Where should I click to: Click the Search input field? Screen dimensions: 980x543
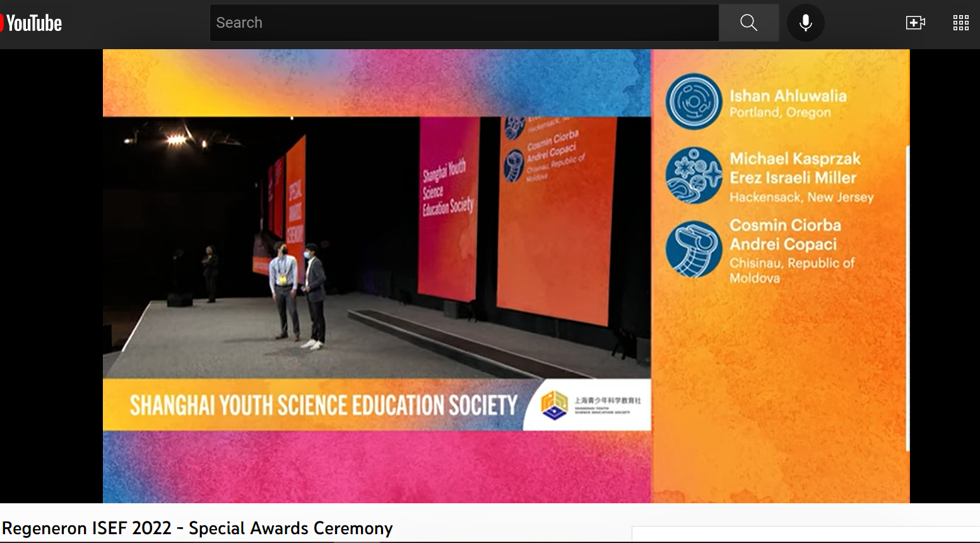pos(464,23)
